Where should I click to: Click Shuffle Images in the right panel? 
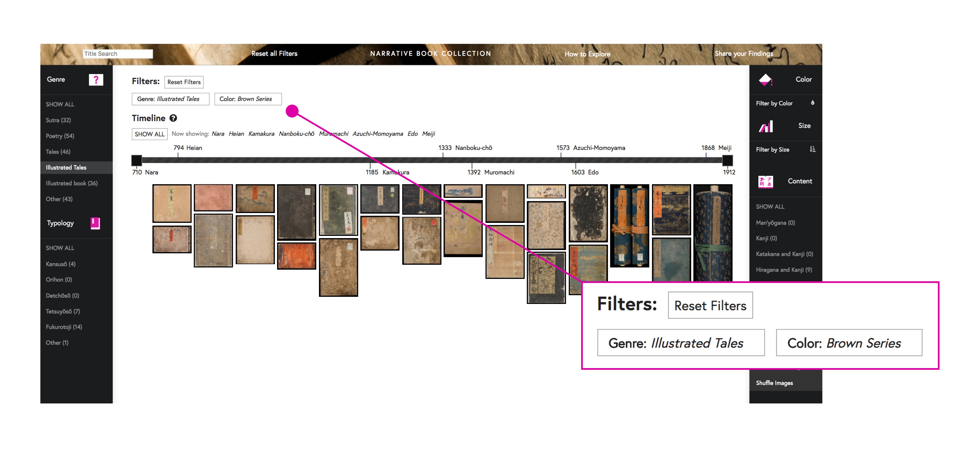tap(774, 383)
